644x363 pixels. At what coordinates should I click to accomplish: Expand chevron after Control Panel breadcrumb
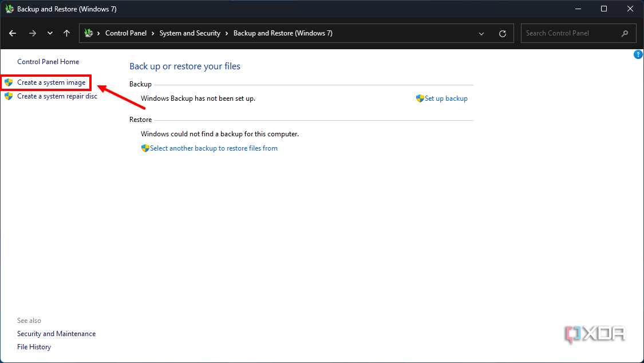point(153,33)
